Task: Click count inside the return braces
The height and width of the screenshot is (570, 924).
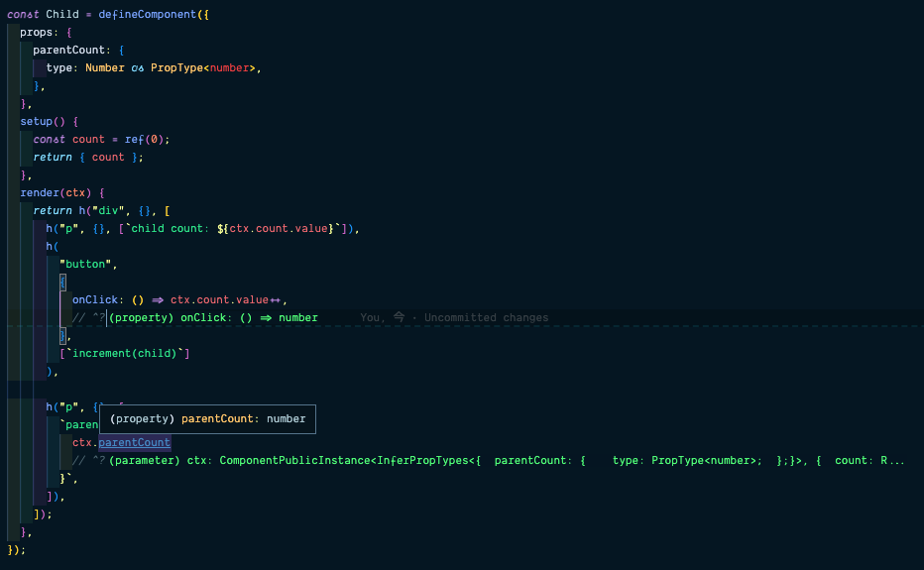Action: (108, 158)
